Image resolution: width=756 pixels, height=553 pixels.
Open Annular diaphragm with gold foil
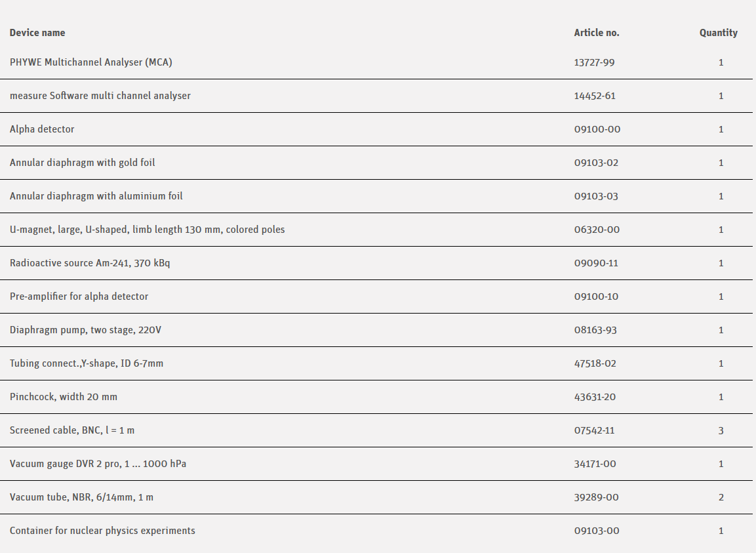82,163
